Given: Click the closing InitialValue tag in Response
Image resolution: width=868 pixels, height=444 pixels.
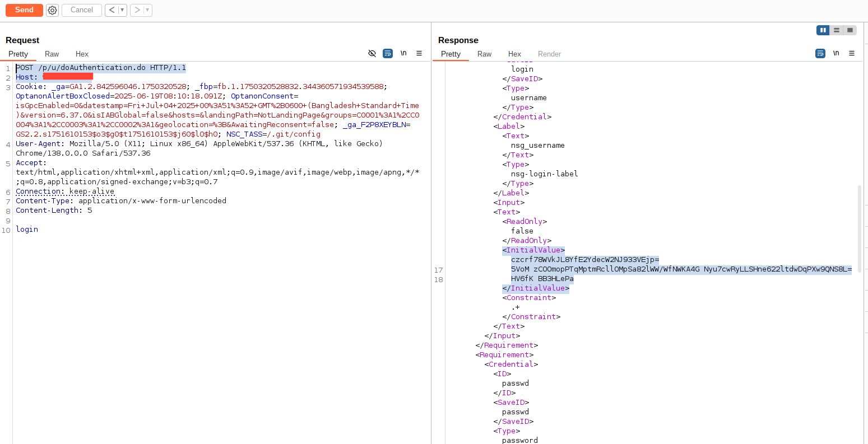Looking at the screenshot, I should [536, 288].
